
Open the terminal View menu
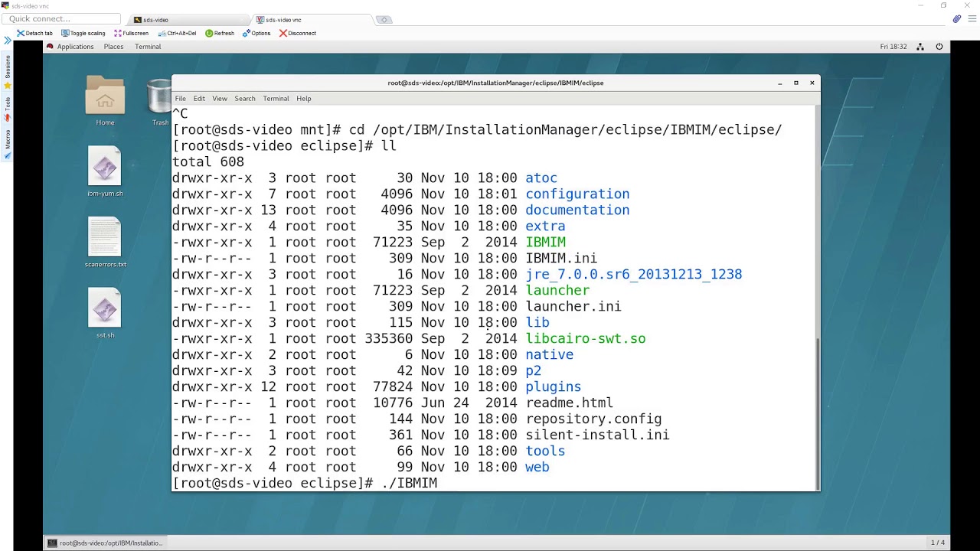[220, 99]
